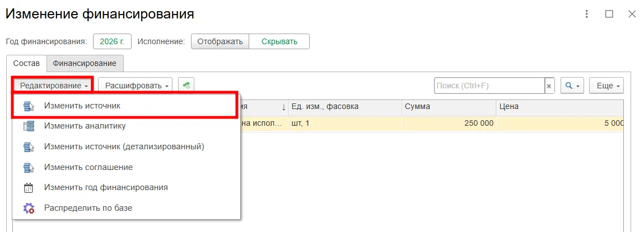Image resolution: width=644 pixels, height=232 pixels.
Task: Click into the Поиск (Ctrl+F) field
Action: (489, 86)
